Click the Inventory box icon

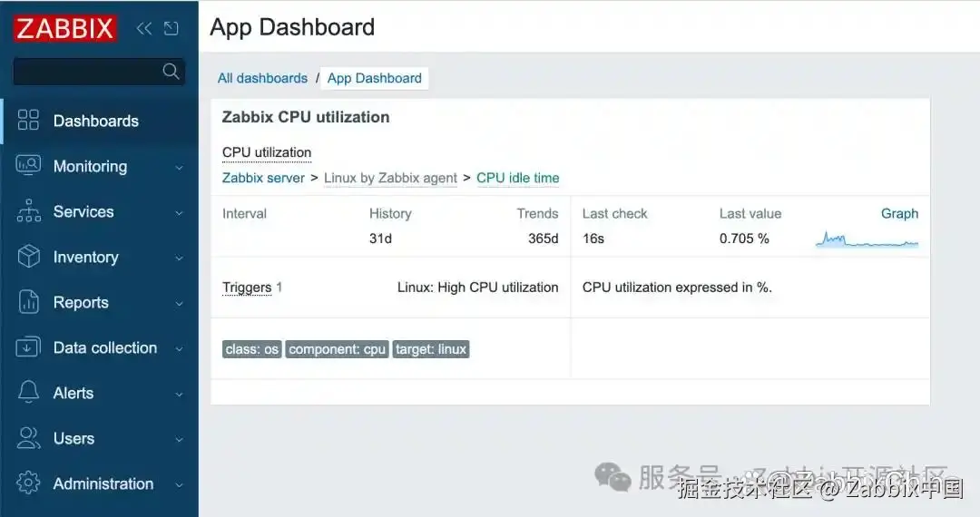[x=29, y=257]
